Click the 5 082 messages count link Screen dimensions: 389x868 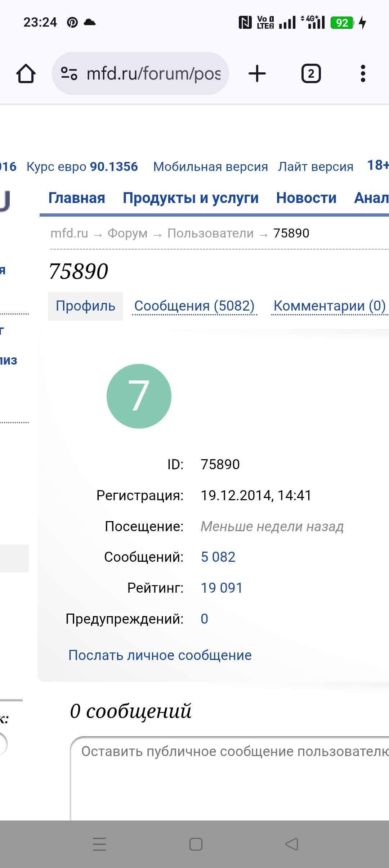coord(218,557)
